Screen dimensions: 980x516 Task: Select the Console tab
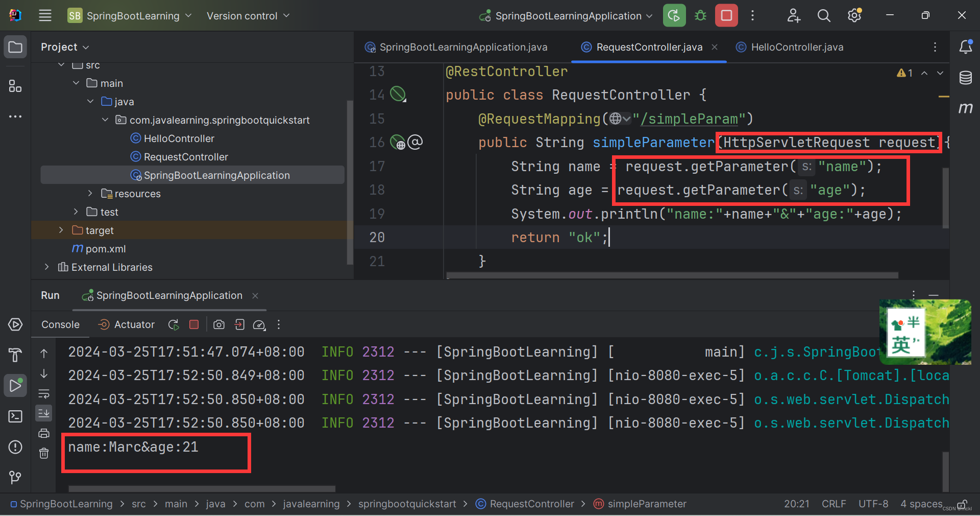pos(60,324)
